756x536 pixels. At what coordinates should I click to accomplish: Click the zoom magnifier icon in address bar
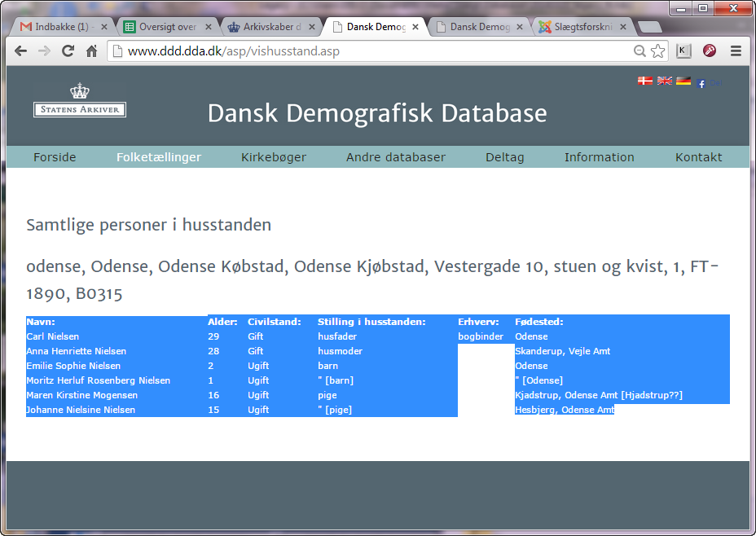[x=640, y=51]
